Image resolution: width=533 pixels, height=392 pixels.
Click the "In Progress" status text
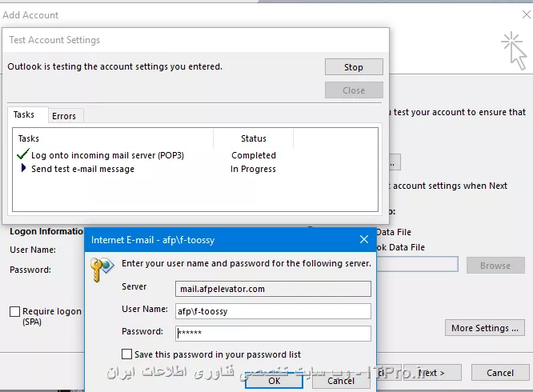pos(253,169)
